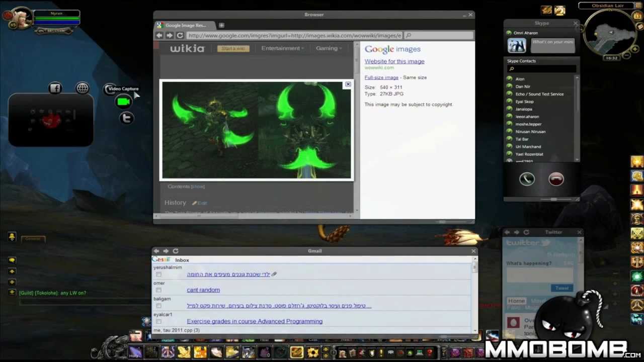Expand the Gaming dropdown on Wikia
Image resolution: width=644 pixels, height=362 pixels.
(329, 48)
